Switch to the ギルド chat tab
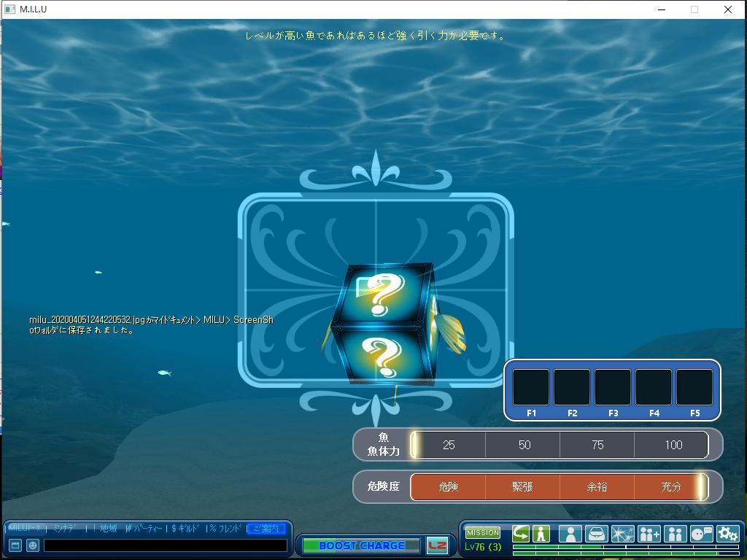 point(187,529)
